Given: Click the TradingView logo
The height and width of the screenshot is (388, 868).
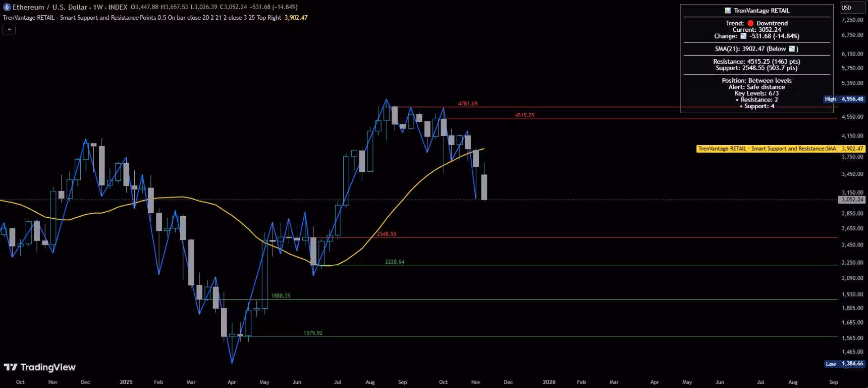Looking at the screenshot, I should click(x=40, y=367).
